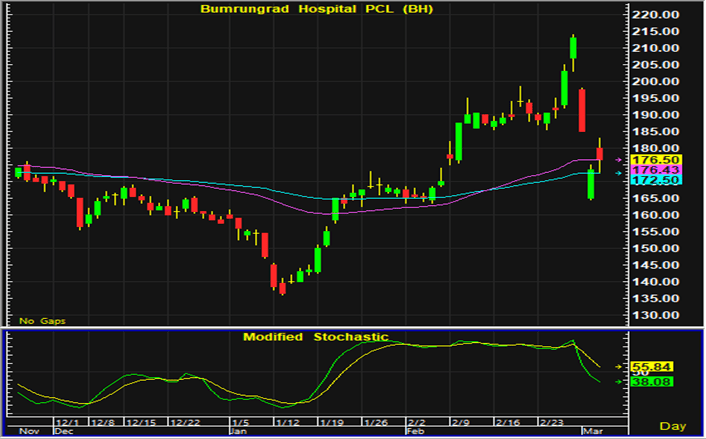Click the magenta arrow marker beside price axis
This screenshot has width=706, height=439.
point(618,160)
